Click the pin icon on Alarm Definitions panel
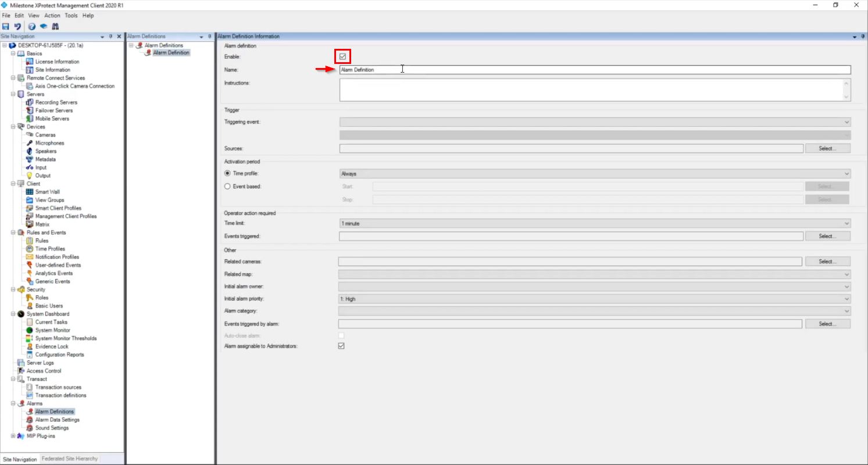The image size is (868, 465). pos(209,37)
